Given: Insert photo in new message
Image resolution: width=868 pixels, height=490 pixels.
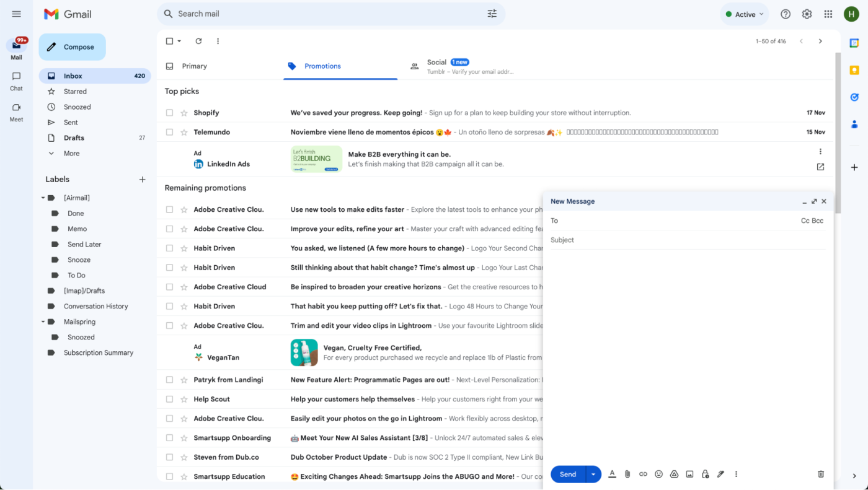Looking at the screenshot, I should (689, 474).
